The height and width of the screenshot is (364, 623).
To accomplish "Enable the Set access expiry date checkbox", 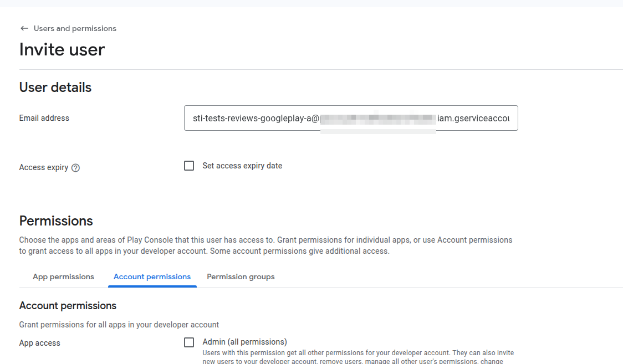I will [189, 166].
